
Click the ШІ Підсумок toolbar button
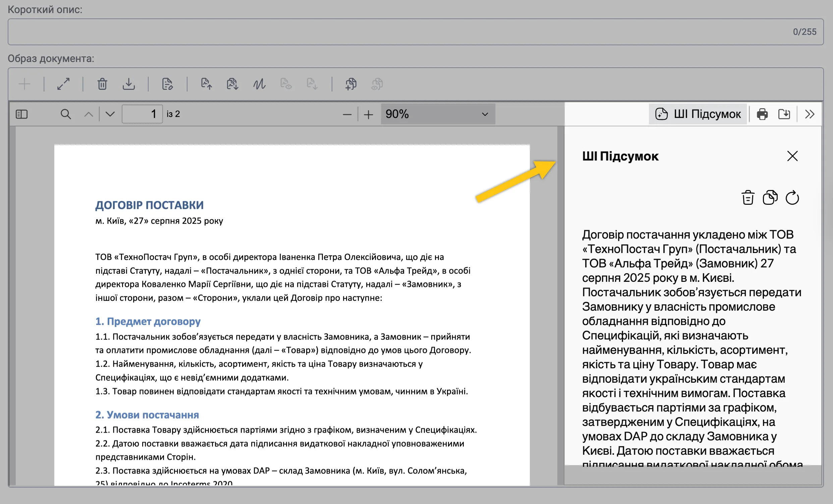pyautogui.click(x=698, y=114)
